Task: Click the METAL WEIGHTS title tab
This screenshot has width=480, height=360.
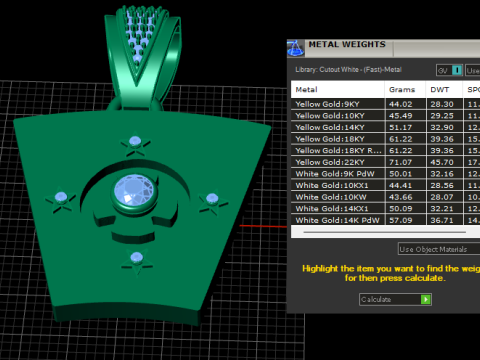Action: click(x=347, y=45)
